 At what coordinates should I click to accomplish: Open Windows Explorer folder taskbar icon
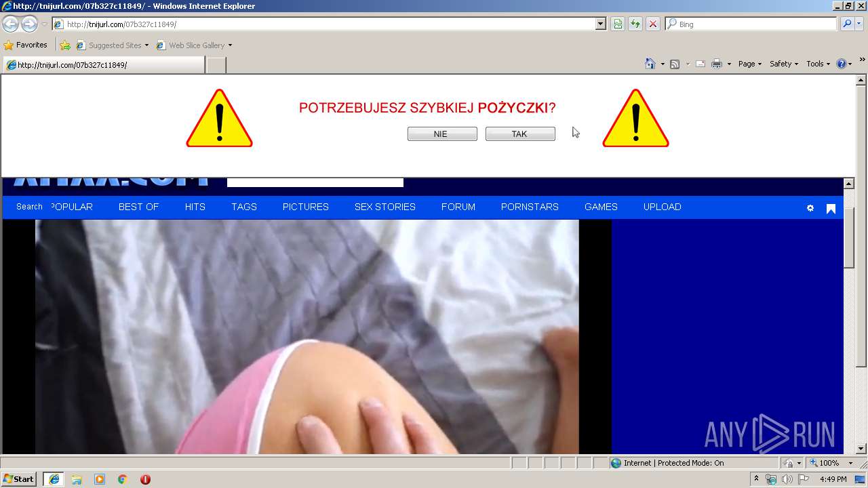(x=77, y=479)
